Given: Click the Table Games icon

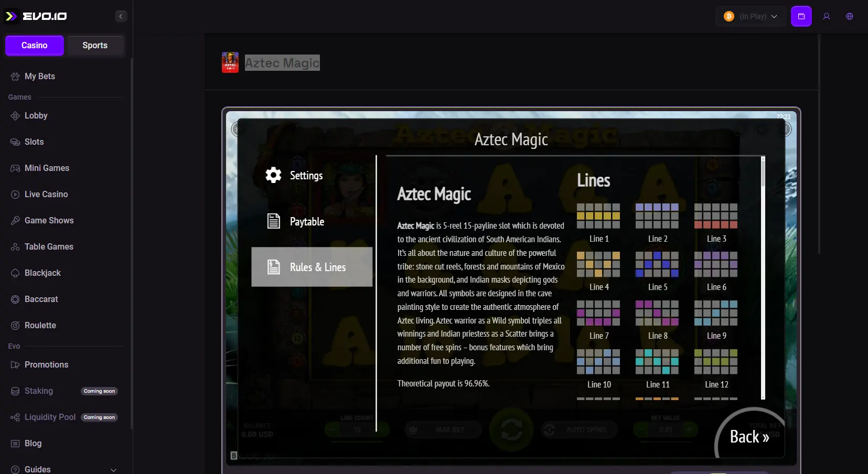Looking at the screenshot, I should (x=15, y=247).
